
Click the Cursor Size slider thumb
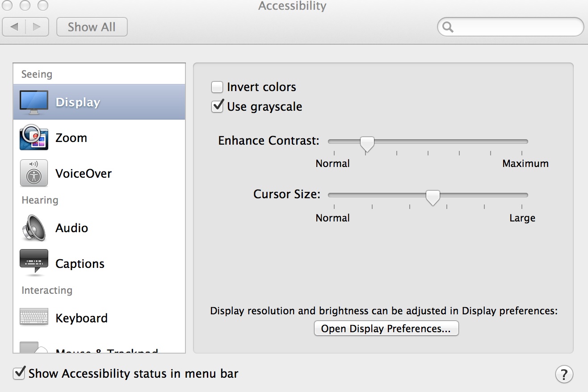click(x=433, y=197)
